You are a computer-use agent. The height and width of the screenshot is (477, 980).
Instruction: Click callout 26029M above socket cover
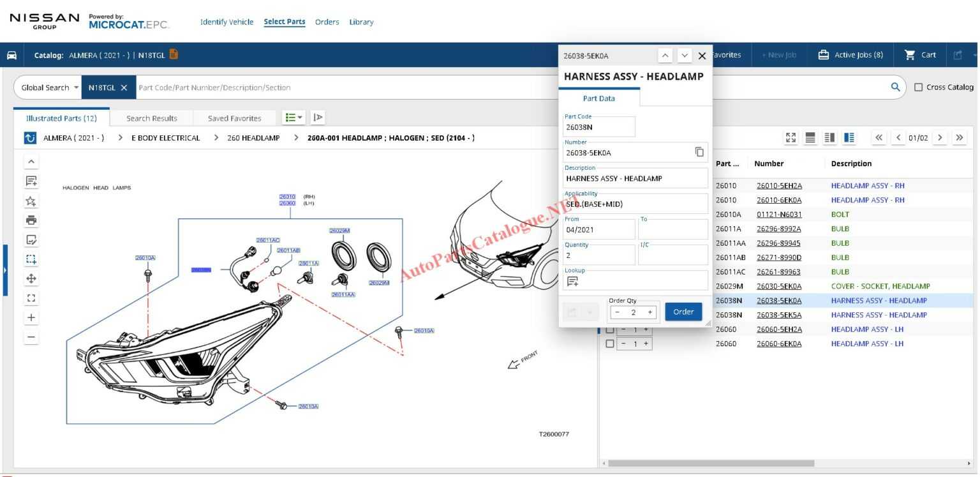click(339, 231)
